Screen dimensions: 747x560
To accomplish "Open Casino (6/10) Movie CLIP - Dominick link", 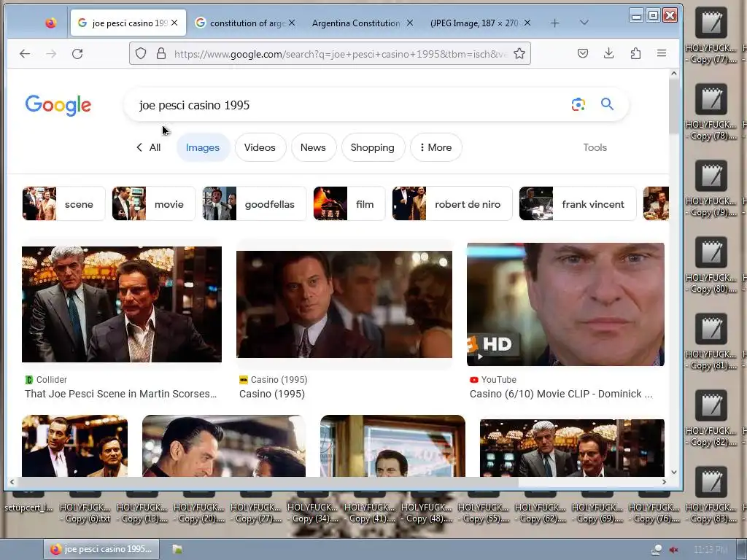I will click(561, 394).
